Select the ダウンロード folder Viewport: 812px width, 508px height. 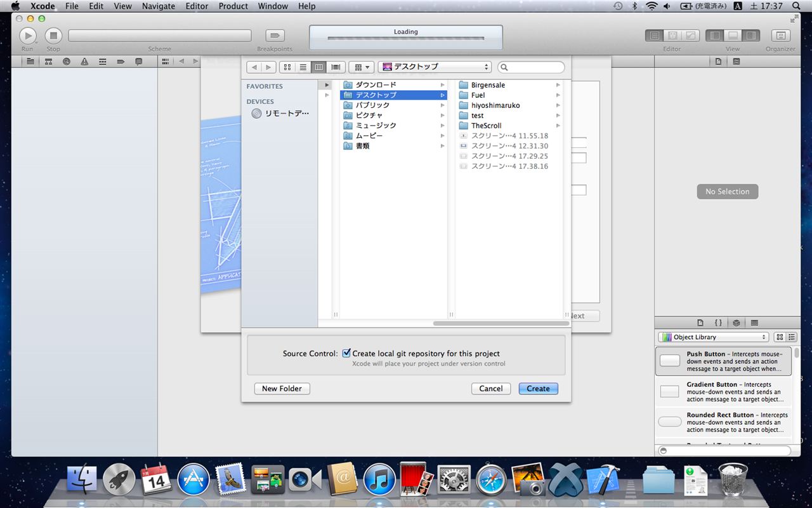click(x=393, y=84)
